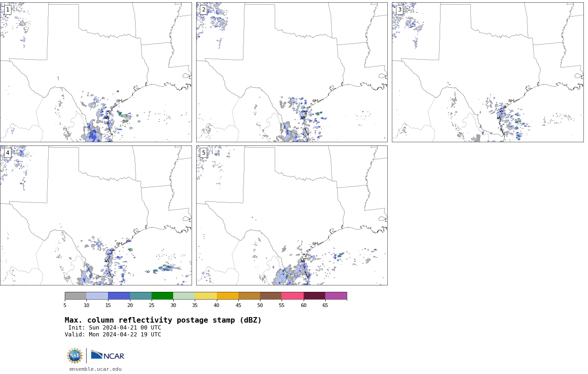Click the purple 65+ dBZ swatch

coord(336,296)
